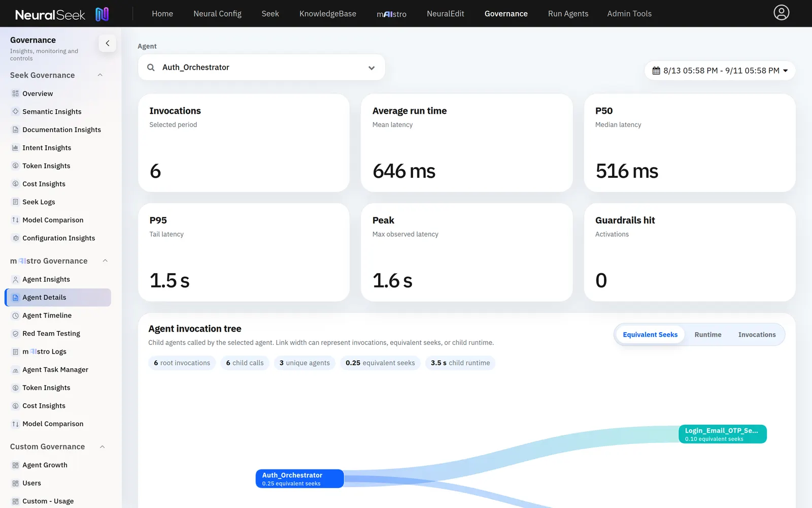812x508 pixels.
Task: Collapse the Custom Governance section
Action: click(102, 447)
